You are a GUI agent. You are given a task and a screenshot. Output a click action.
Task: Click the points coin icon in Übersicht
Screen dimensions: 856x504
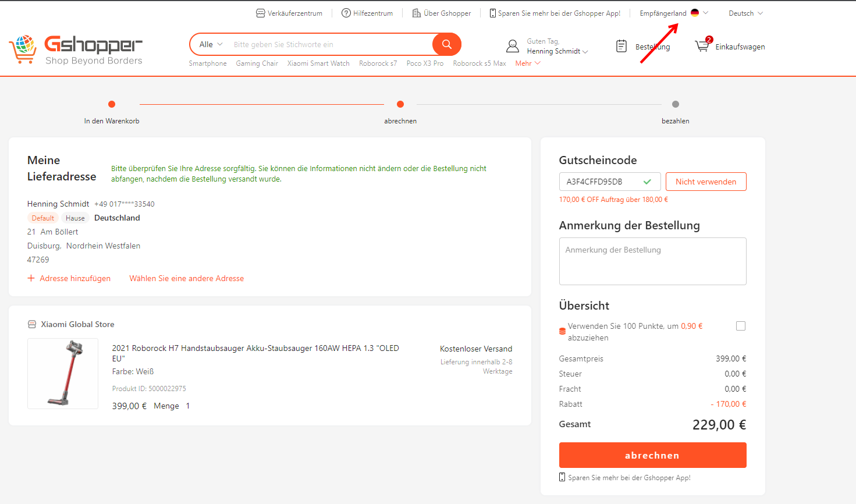point(562,331)
